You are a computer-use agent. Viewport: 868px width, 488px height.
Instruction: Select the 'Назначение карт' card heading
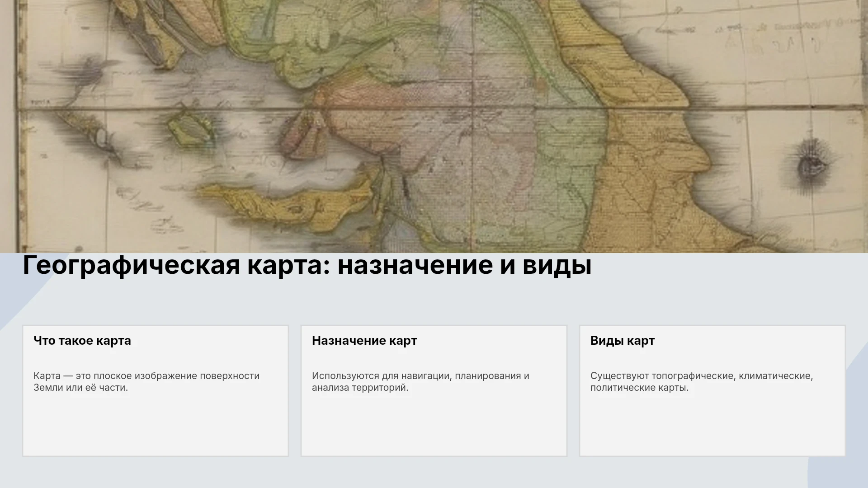coord(364,341)
